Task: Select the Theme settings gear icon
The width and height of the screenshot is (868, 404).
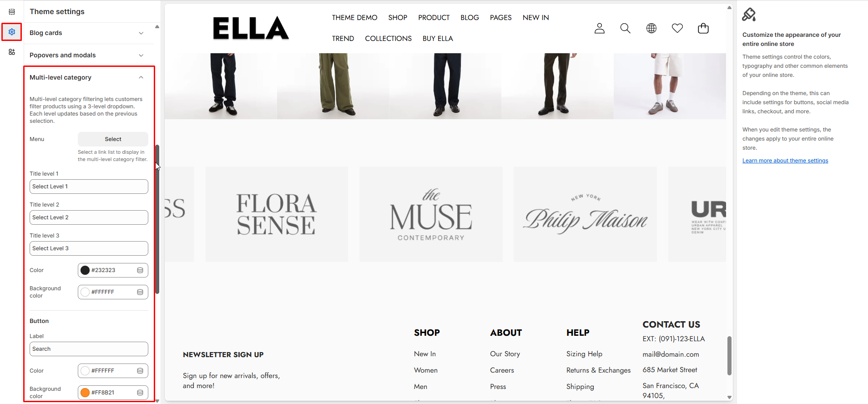Action: [x=12, y=32]
